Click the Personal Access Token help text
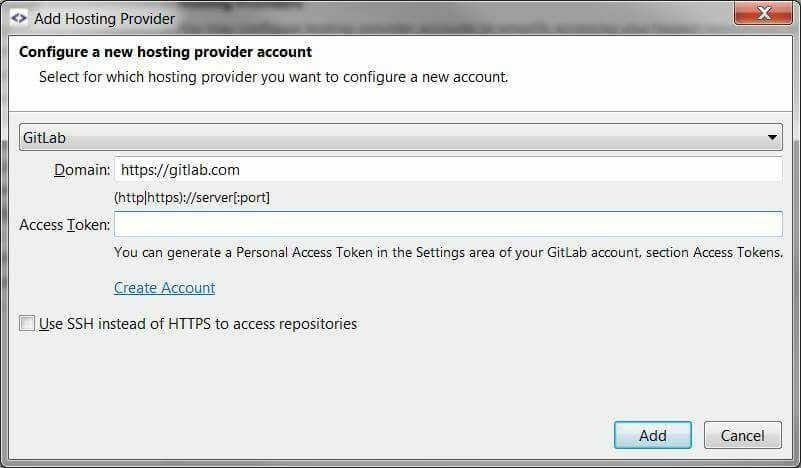Viewport: 801px width, 468px height. pyautogui.click(x=449, y=252)
